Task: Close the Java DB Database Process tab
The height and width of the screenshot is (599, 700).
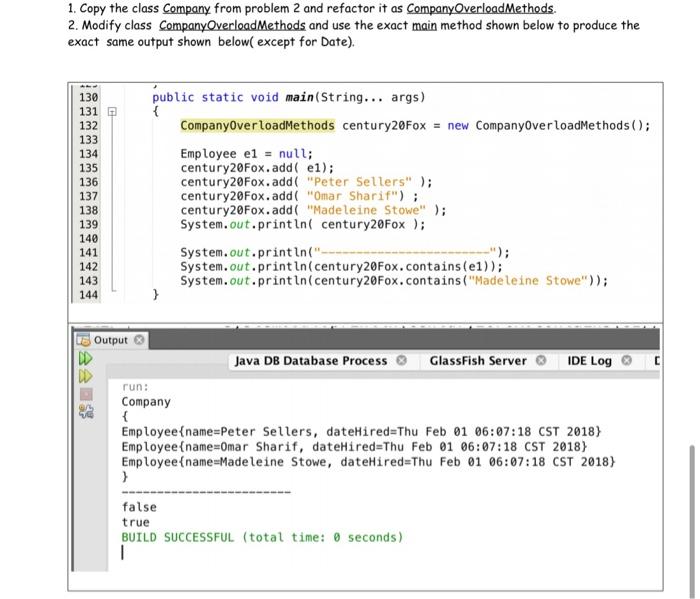Action: click(x=401, y=360)
